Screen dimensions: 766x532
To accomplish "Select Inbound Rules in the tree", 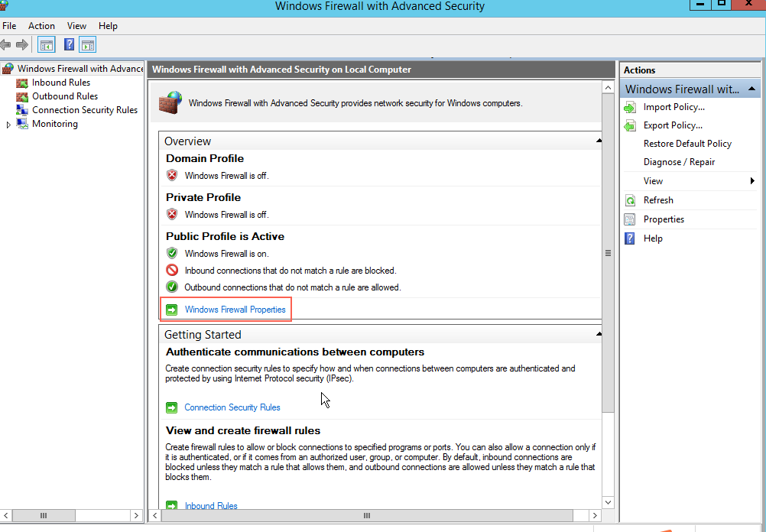I will point(60,83).
